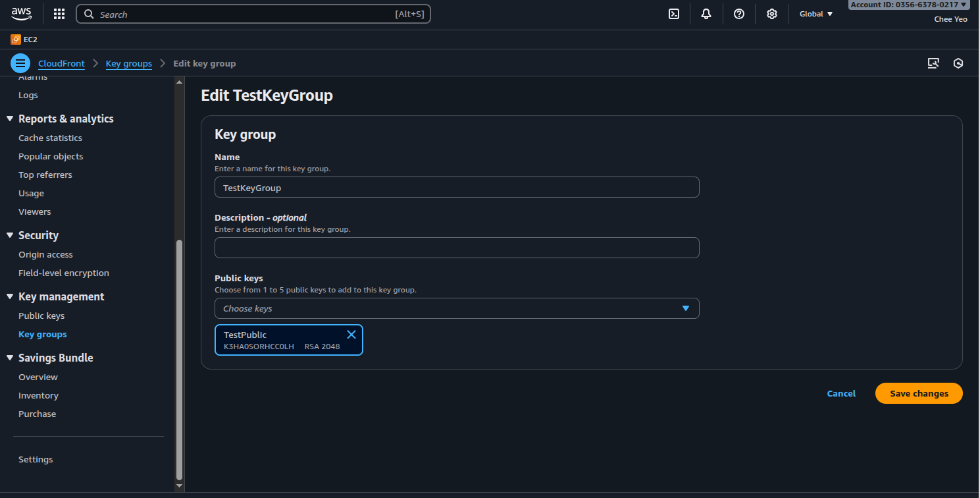Screen dimensions: 980x498
Task: Open Purchase in sidebar
Action: pyautogui.click(x=37, y=414)
